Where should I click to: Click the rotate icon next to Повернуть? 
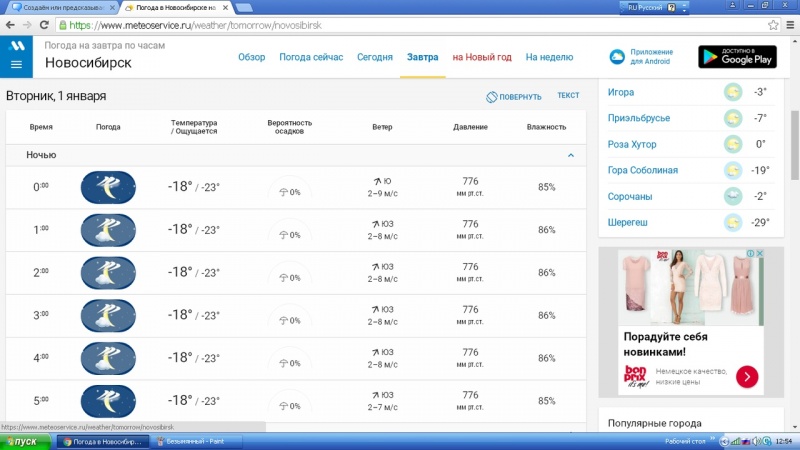[x=492, y=97]
